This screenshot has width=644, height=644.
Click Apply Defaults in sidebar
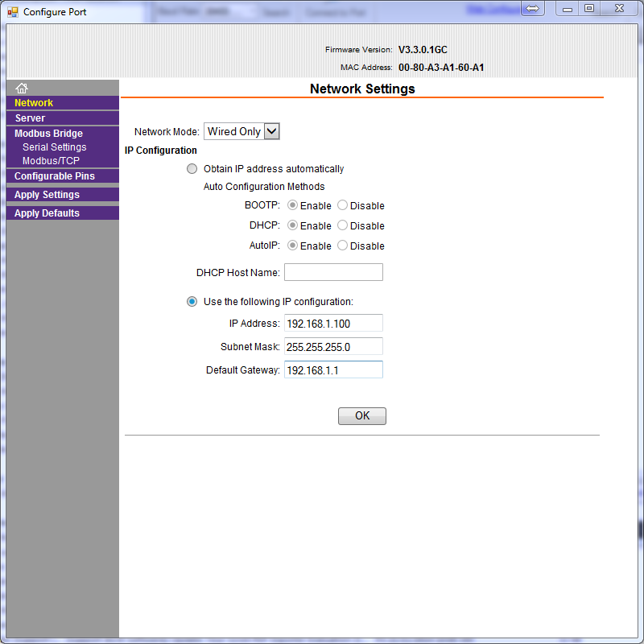click(x=47, y=213)
